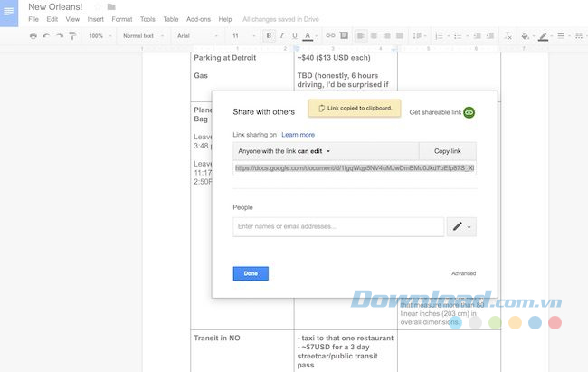
Task: Undo the last action
Action: click(46, 35)
